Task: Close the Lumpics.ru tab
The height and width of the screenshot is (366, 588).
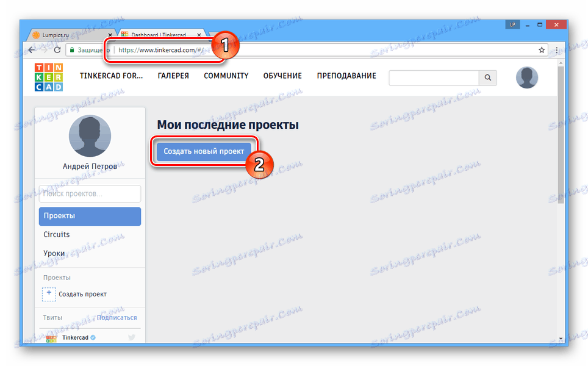Action: coord(110,35)
